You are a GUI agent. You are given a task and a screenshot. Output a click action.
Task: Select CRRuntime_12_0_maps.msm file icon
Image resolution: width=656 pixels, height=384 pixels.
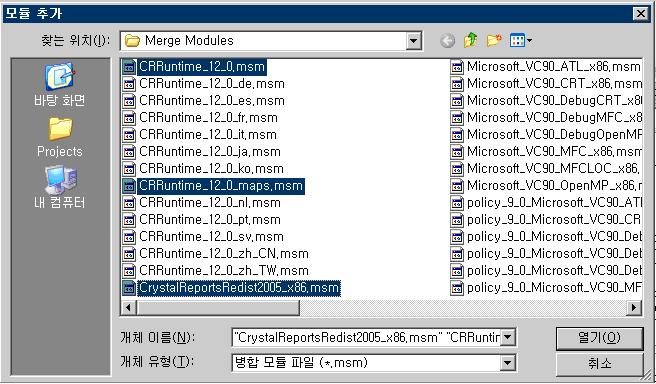pyautogui.click(x=129, y=186)
